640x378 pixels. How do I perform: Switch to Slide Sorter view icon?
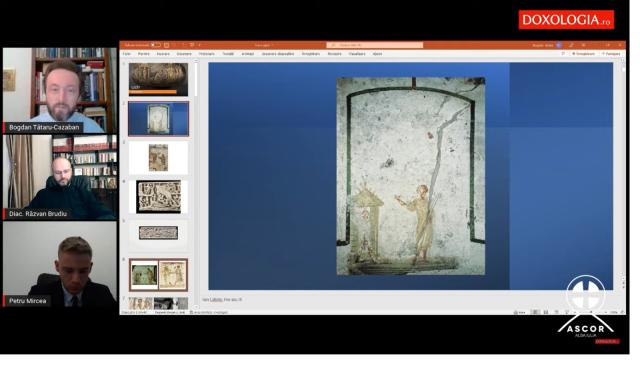546,312
